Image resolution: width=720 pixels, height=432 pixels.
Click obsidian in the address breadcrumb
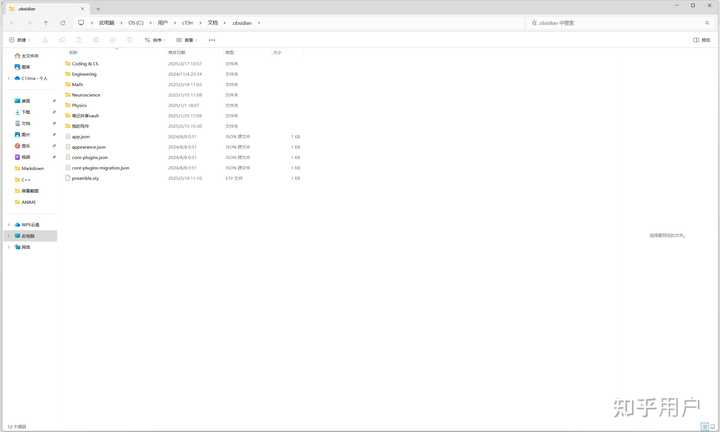[x=242, y=22]
